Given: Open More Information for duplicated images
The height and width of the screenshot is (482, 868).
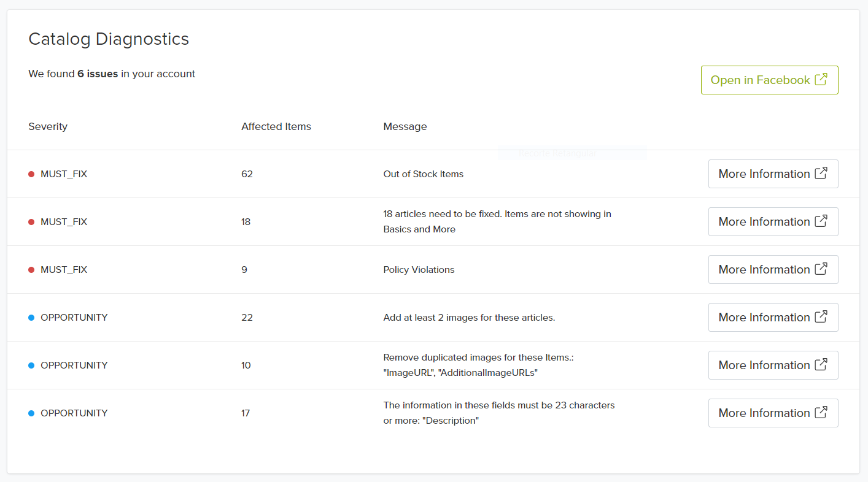Looking at the screenshot, I should [x=764, y=365].
